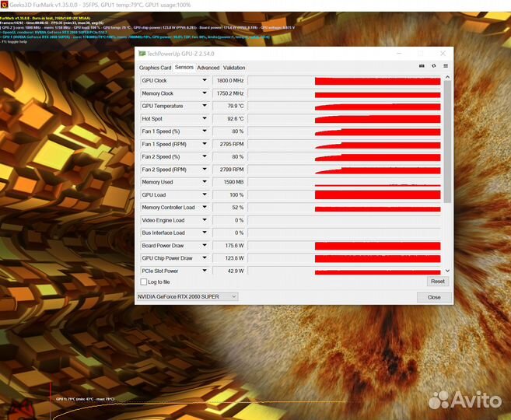Click the sensor list scroll down arrow
511x420 pixels.
click(447, 271)
